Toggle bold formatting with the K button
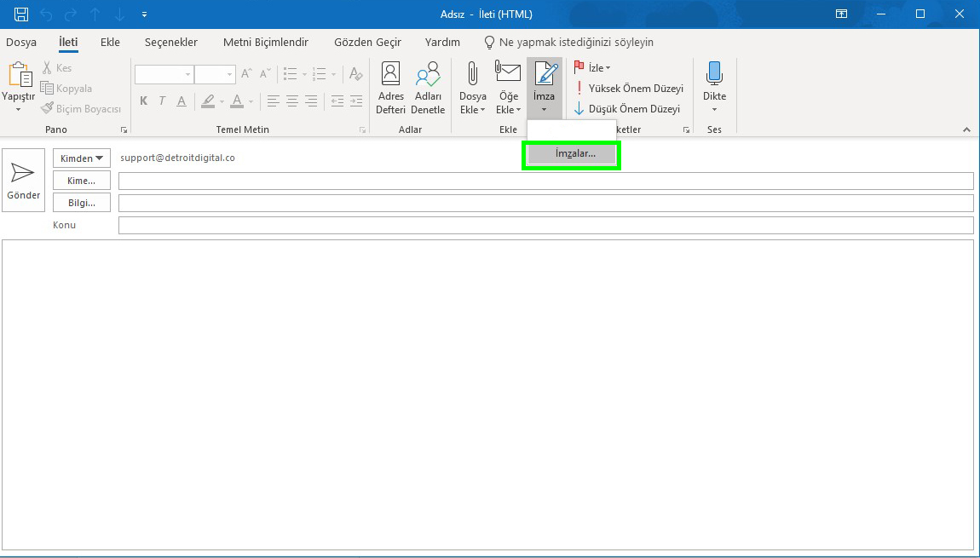 143,101
